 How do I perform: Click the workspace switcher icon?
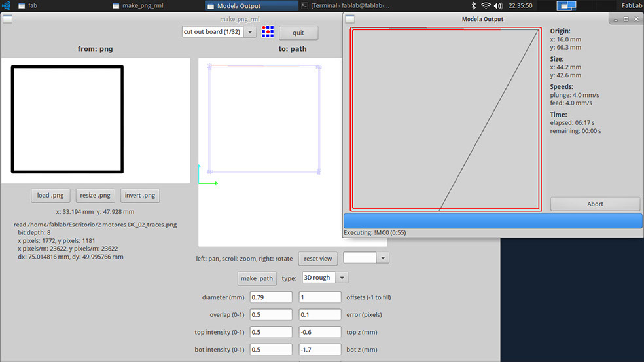566,5
